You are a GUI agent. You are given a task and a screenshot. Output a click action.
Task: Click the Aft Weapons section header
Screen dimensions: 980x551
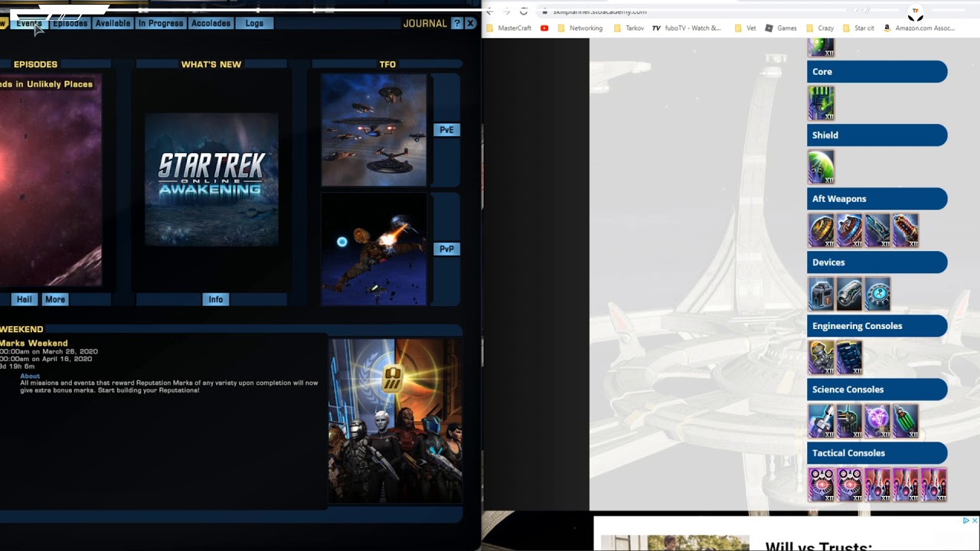tap(877, 199)
